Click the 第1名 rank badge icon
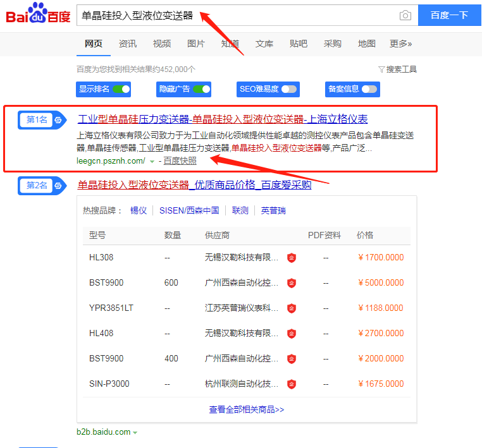Viewport: 482px width, 448px height. coord(42,120)
